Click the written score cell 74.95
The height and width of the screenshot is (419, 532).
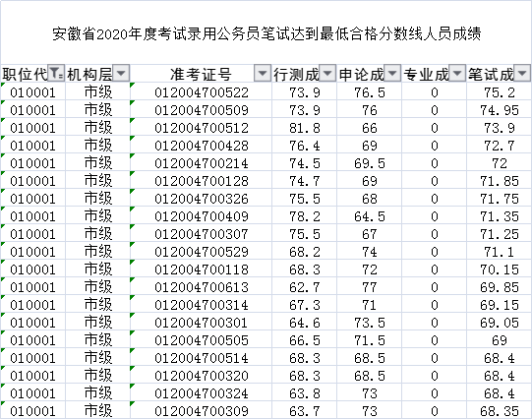(x=500, y=110)
